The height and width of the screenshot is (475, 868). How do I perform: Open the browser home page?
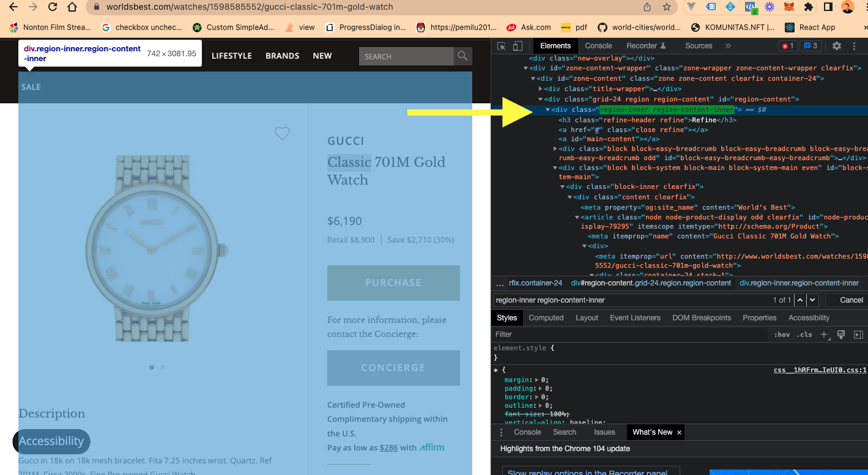pos(72,7)
